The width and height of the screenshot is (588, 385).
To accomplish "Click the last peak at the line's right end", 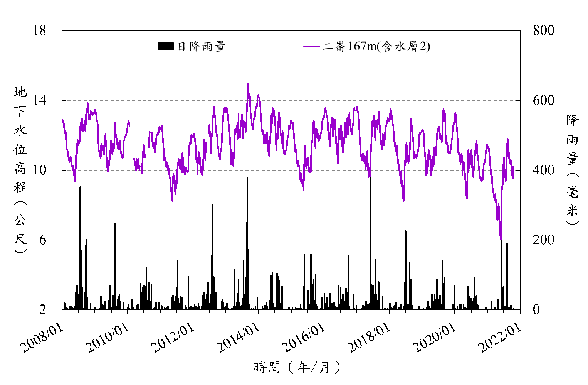I will (x=507, y=139).
